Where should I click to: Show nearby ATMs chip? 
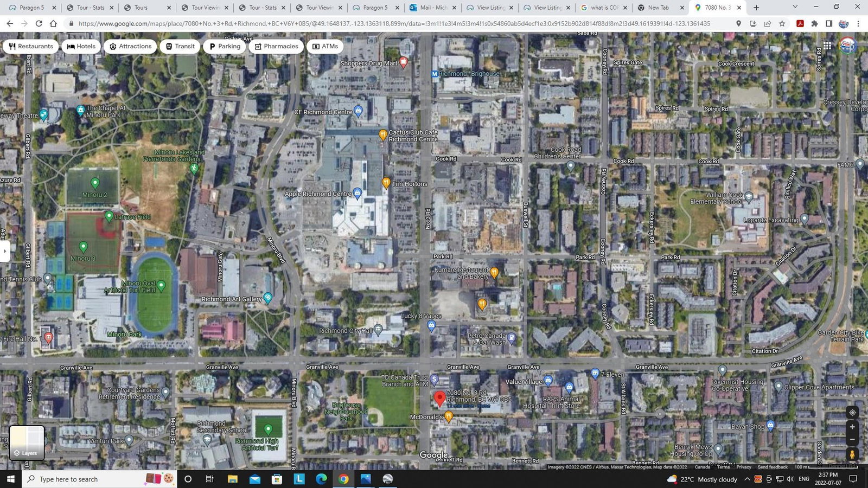point(325,47)
